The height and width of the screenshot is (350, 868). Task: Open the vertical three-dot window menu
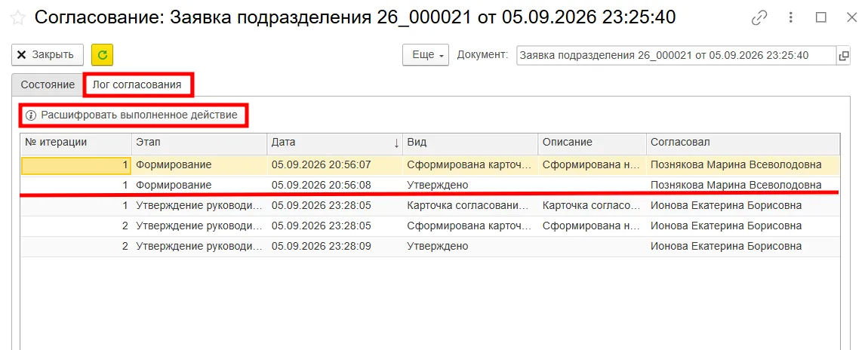coord(791,17)
